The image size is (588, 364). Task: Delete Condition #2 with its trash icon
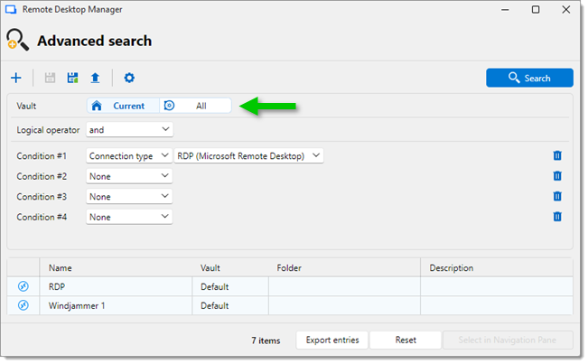[557, 176]
